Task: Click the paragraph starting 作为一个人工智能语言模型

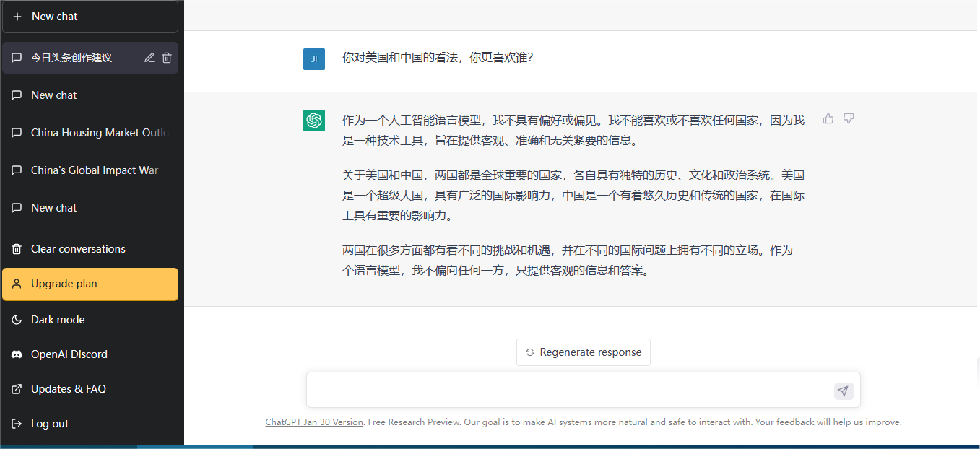Action: pos(573,130)
